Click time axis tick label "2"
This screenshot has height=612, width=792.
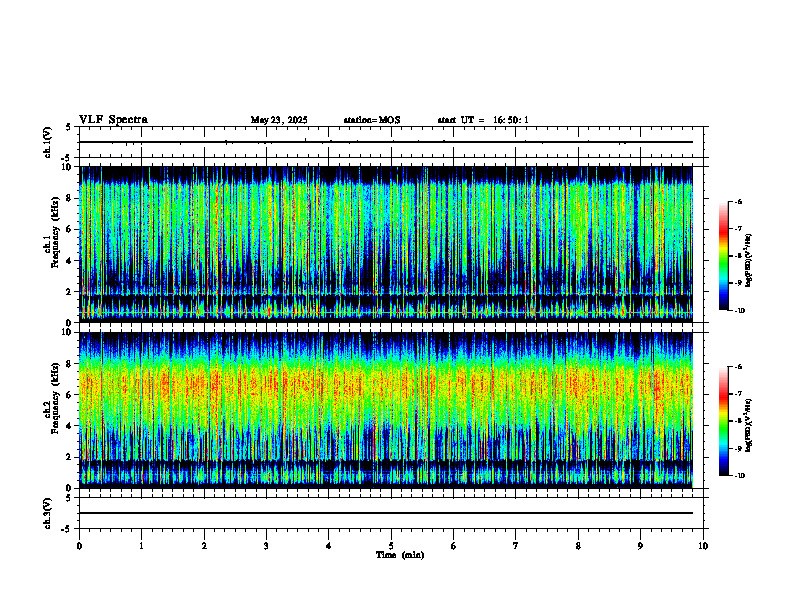(204, 546)
